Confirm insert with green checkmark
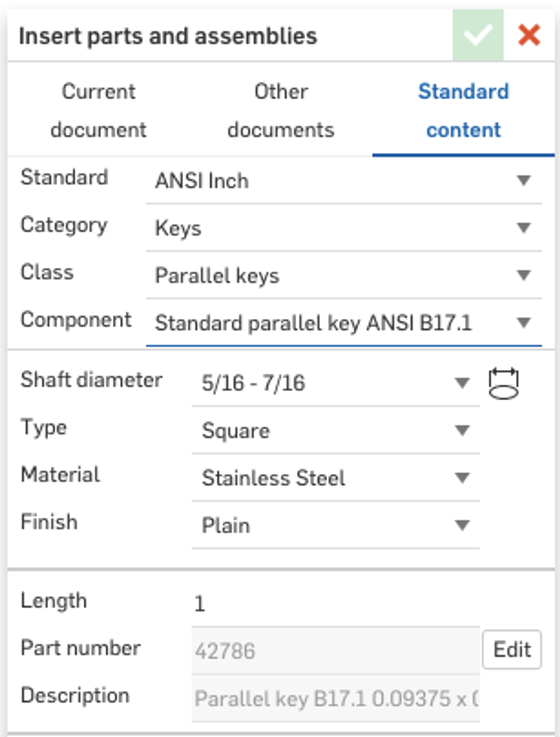 pyautogui.click(x=478, y=35)
